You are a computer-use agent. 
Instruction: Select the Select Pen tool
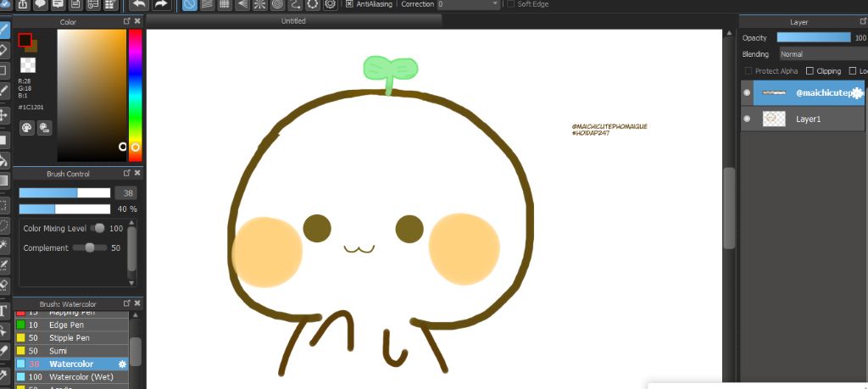pos(3,265)
